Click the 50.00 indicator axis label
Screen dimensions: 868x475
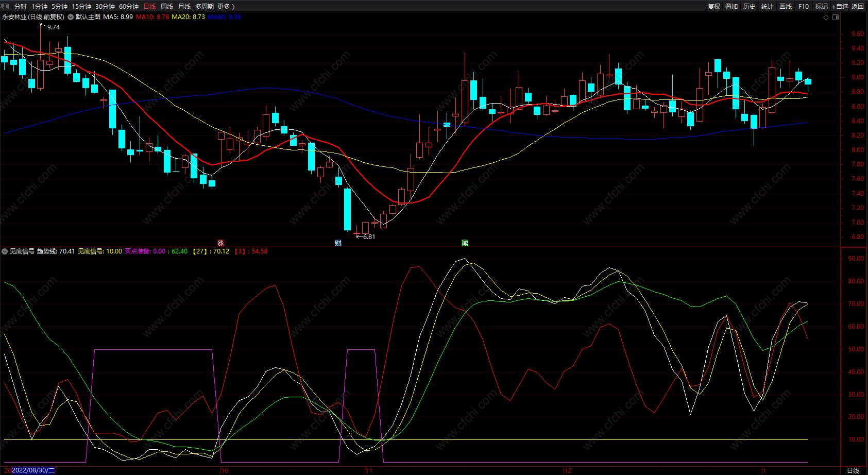[x=856, y=349]
